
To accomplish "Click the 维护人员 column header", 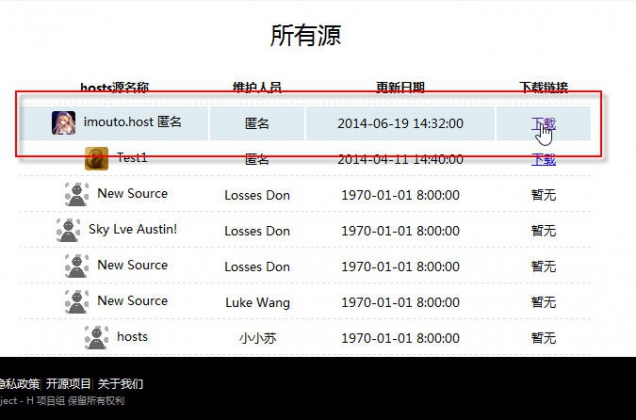I will (257, 88).
